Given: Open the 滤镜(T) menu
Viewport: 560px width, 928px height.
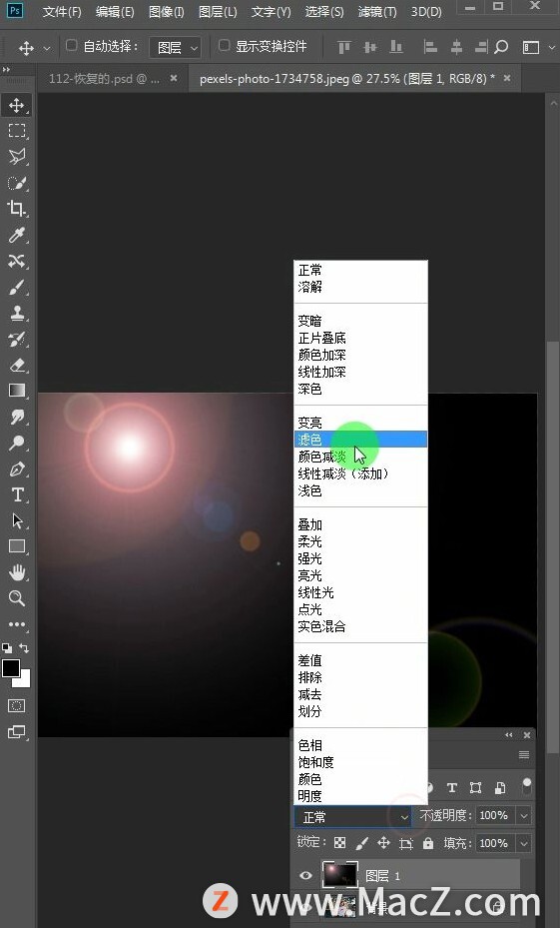Looking at the screenshot, I should pos(377,12).
